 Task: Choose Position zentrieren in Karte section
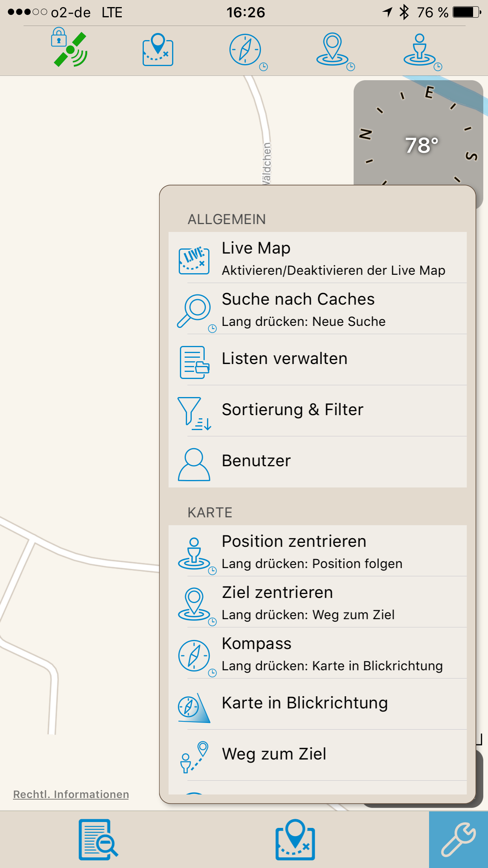(317, 551)
